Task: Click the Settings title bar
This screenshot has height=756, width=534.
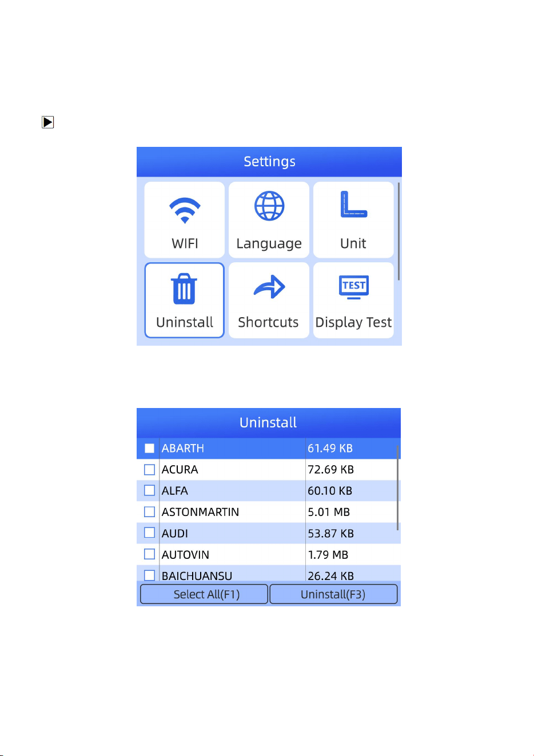Action: point(269,162)
